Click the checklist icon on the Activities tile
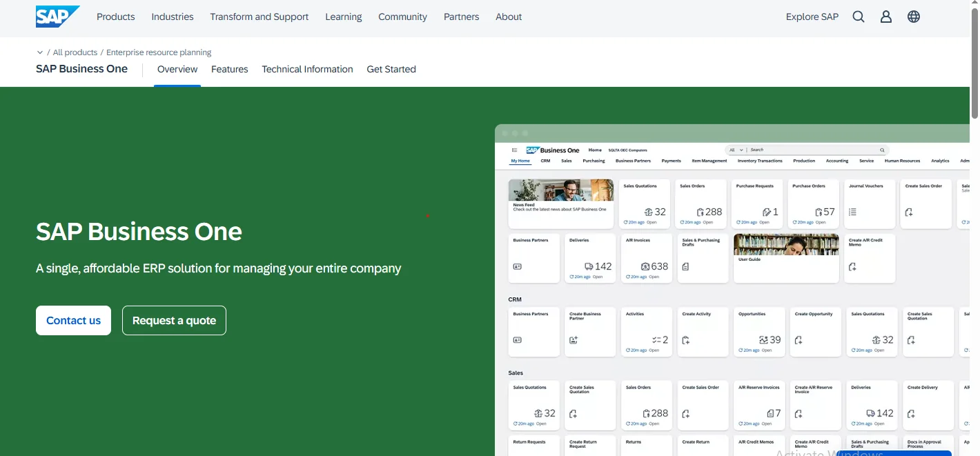 click(656, 340)
